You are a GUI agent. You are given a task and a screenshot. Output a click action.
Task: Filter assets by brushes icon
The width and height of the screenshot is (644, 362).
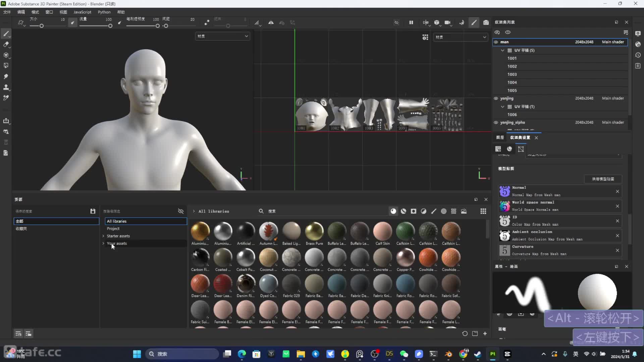point(434,211)
